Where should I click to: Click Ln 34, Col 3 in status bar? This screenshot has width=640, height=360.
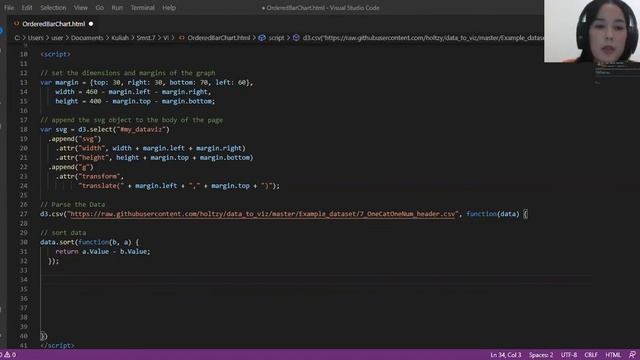pyautogui.click(x=506, y=355)
